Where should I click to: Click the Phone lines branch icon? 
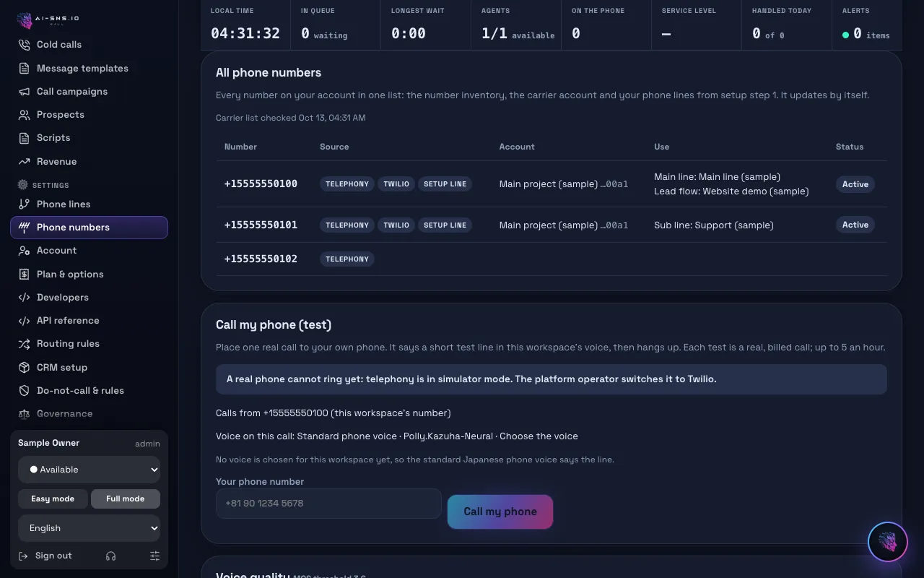(25, 204)
